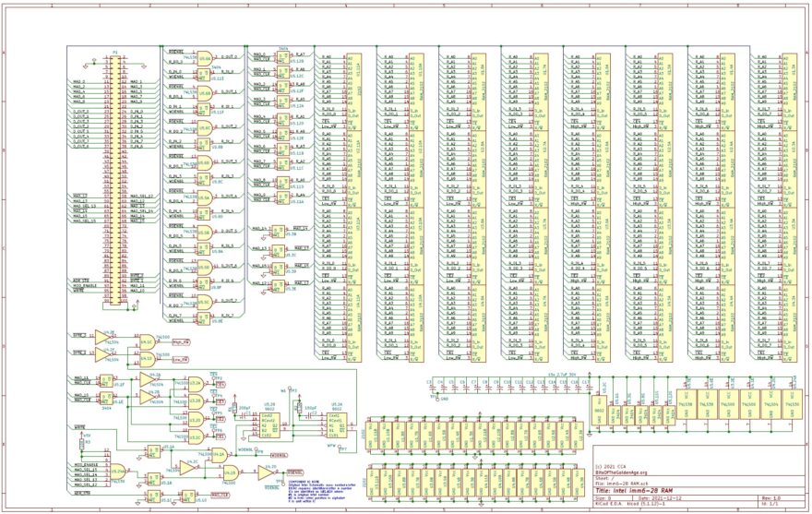Viewport: 812px width, 514px height.
Task: Select the U5.2HA eight-input NAND gate
Action: [x=118, y=471]
